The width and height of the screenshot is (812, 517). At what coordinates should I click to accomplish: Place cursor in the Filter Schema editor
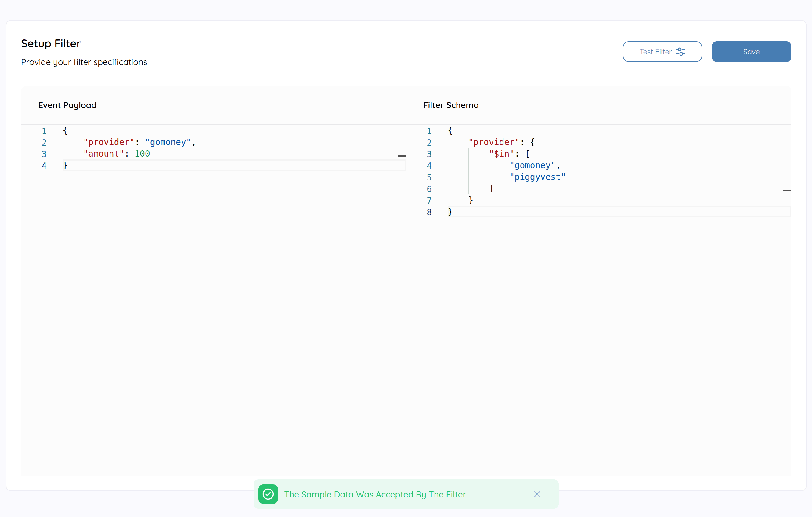tap(607, 270)
